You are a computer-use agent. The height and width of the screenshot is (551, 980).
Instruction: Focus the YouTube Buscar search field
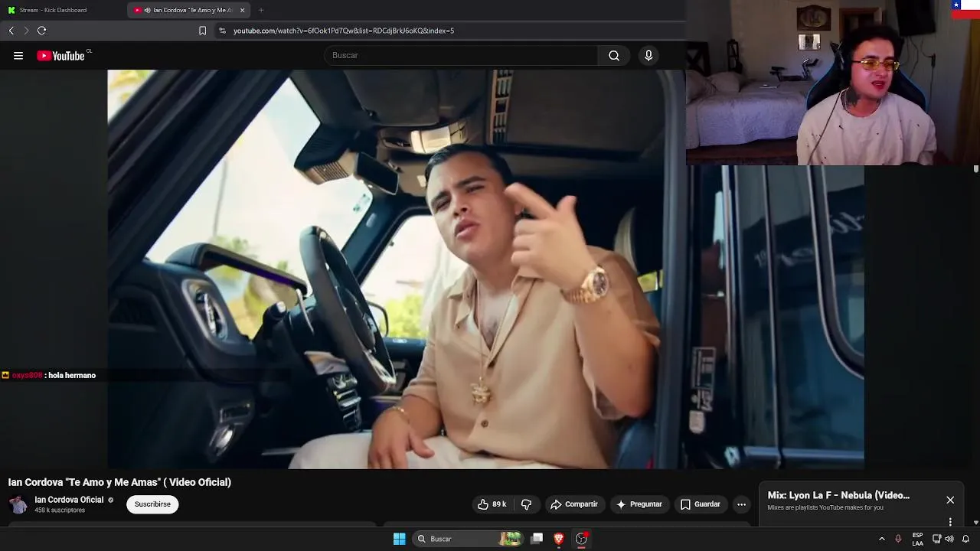click(461, 55)
